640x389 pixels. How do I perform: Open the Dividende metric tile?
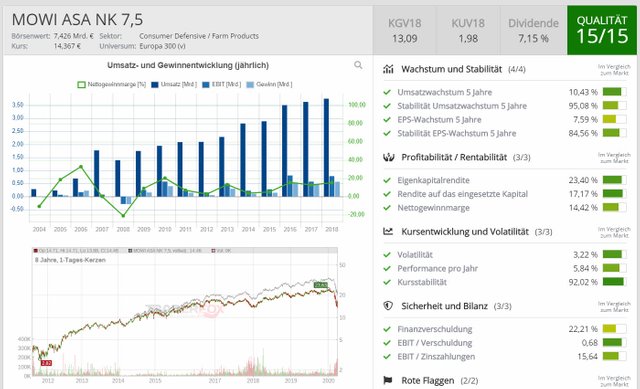point(533,31)
